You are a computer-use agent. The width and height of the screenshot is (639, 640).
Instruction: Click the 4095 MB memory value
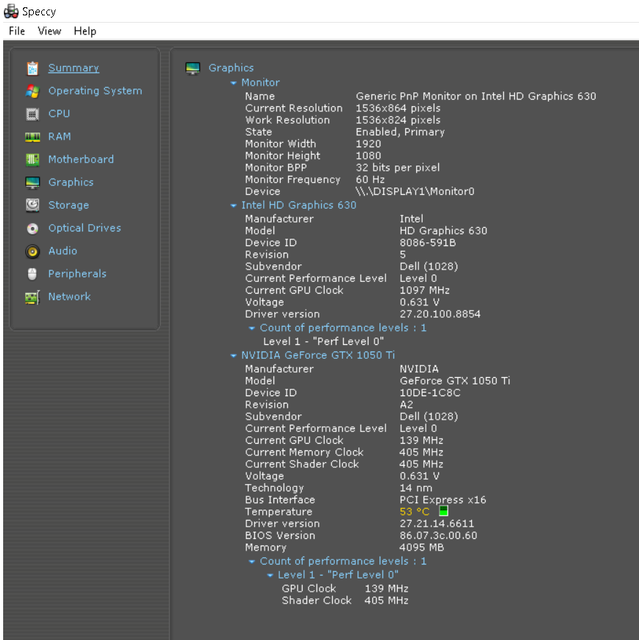pyautogui.click(x=422, y=547)
